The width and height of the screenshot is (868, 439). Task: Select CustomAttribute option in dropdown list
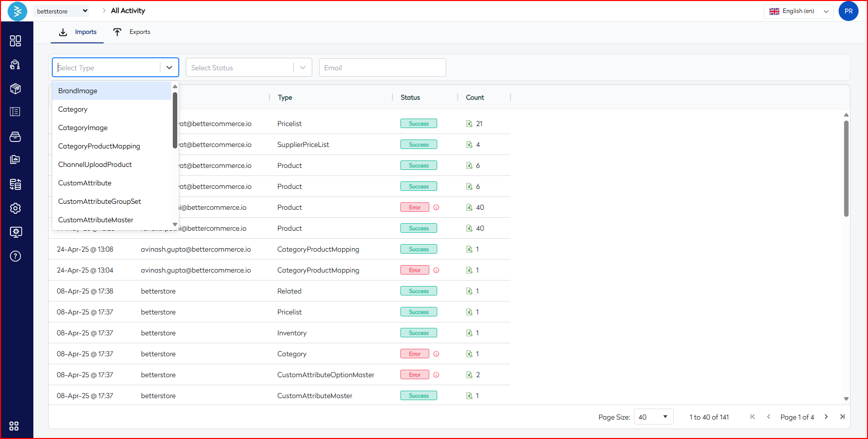point(85,183)
